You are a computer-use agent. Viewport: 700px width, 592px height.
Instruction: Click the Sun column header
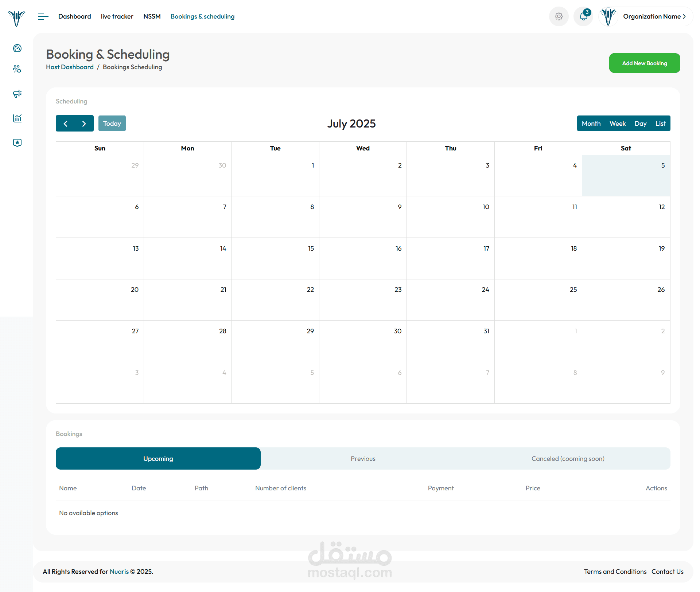[100, 148]
